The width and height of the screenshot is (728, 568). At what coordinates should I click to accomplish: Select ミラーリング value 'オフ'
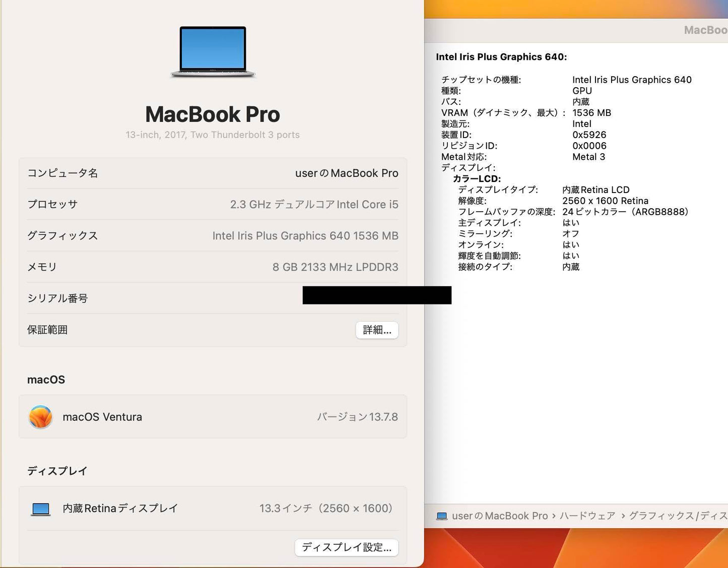click(x=571, y=234)
